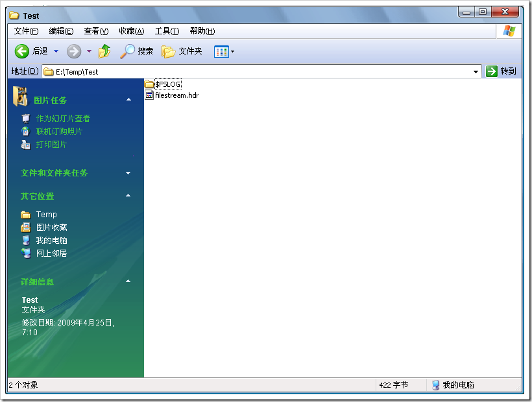This screenshot has height=402, width=532.
Task: Click the $FSLOG folder name
Action: [167, 84]
